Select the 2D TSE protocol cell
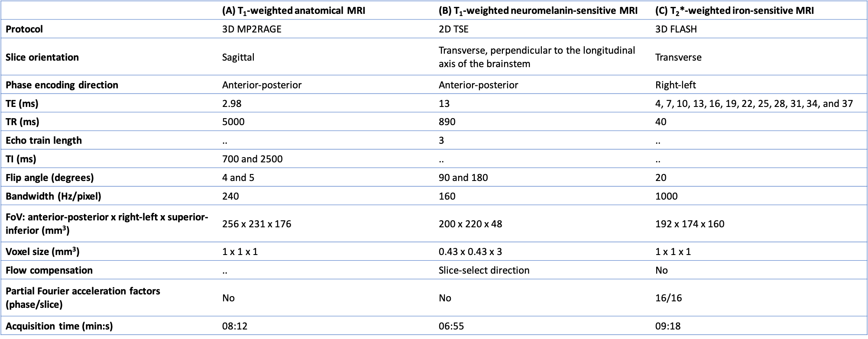This screenshot has height=339, width=868. 453,29
